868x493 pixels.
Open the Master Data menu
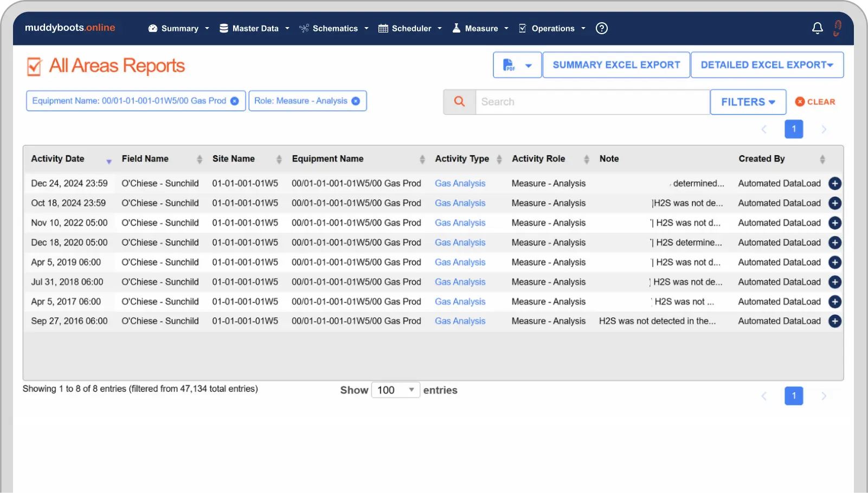pyautogui.click(x=254, y=28)
